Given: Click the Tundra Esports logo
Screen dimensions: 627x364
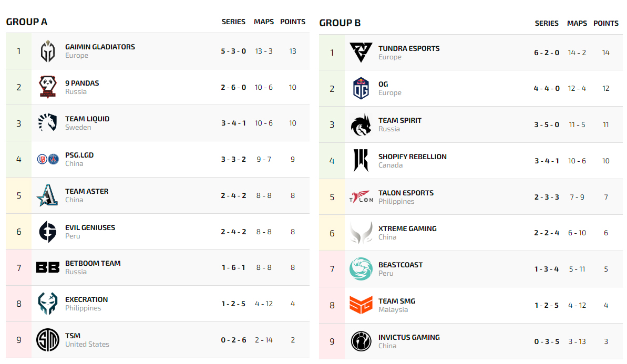Looking at the screenshot, I should [x=361, y=53].
